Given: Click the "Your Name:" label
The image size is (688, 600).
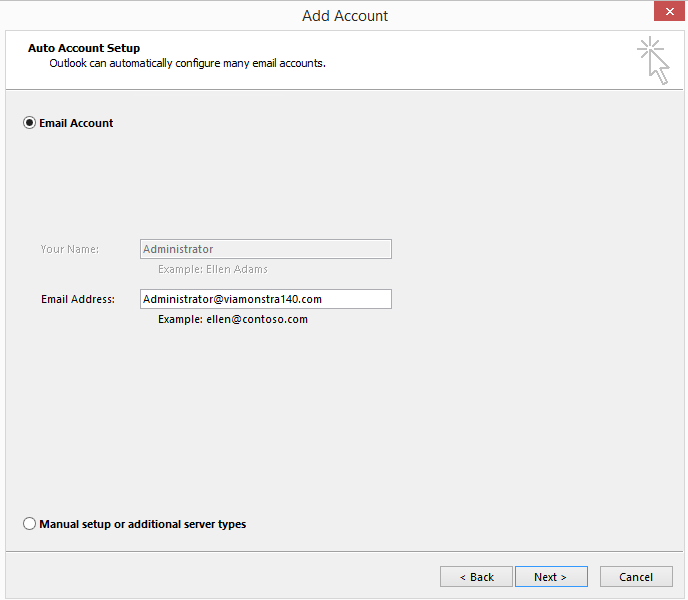Looking at the screenshot, I should click(69, 249).
